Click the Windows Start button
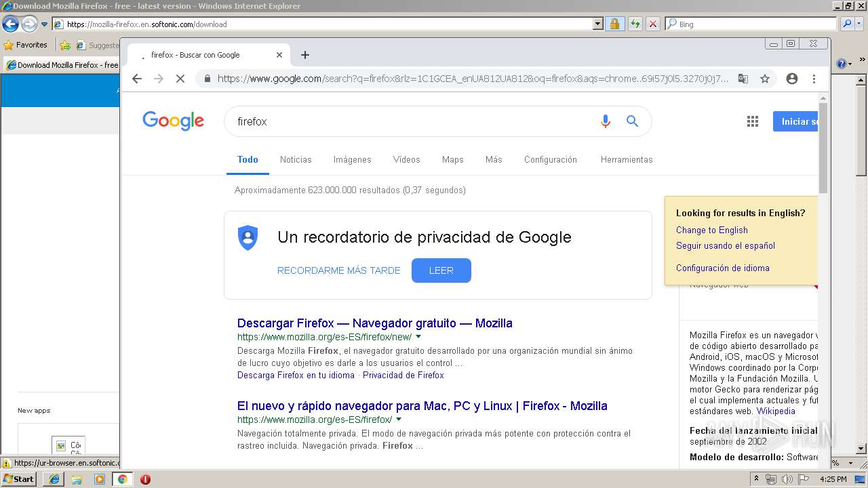Viewport: 868px width, 488px height. coord(19,479)
